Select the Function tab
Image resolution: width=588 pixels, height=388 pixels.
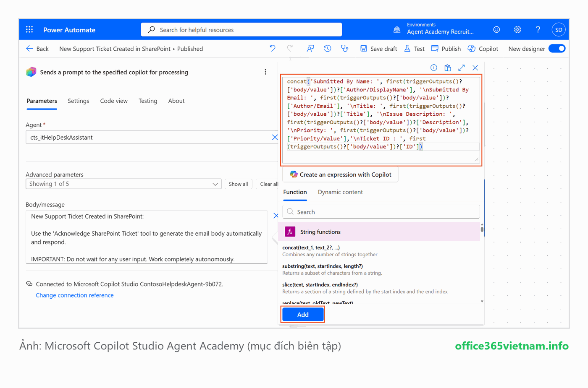(295, 192)
